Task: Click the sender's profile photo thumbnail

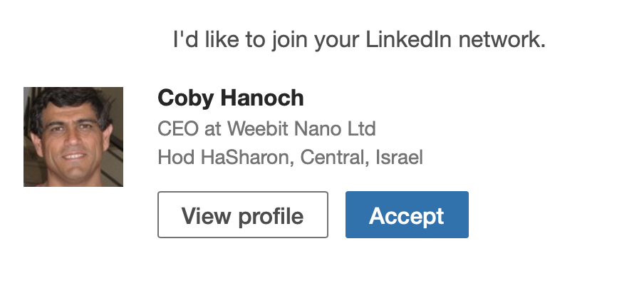Action: (73, 137)
